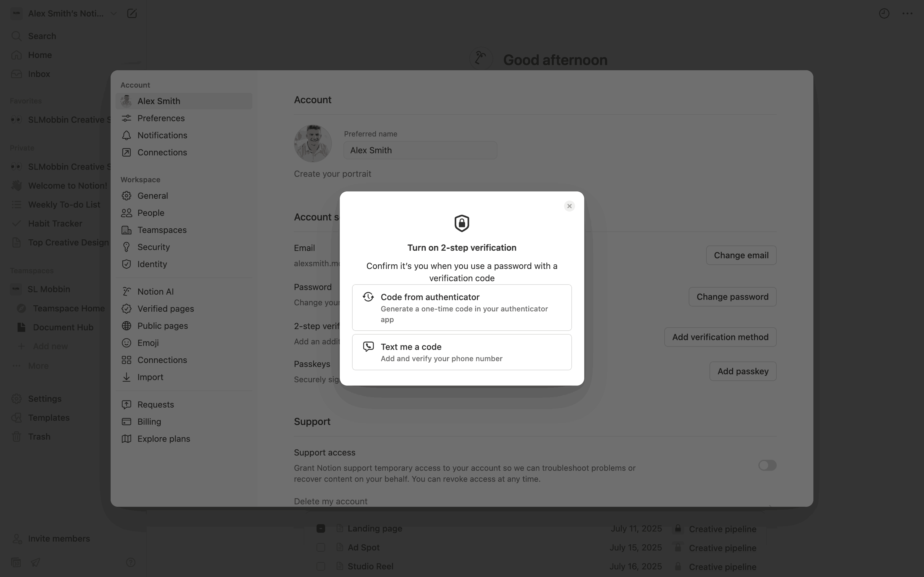
Task: Click the Notion AI face icon by greeting
Action: click(481, 59)
